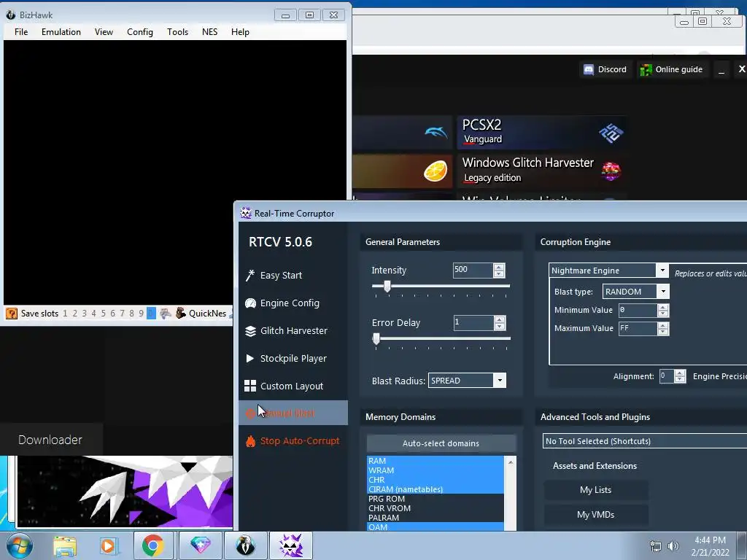Click the Glitch Harvester layers icon

point(250,331)
